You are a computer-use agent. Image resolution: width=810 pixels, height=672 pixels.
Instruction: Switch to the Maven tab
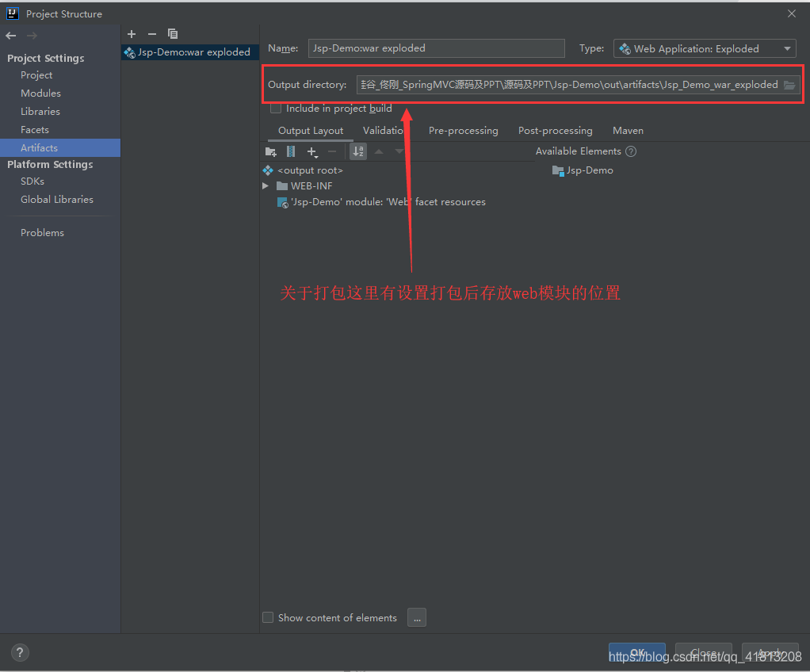628,131
